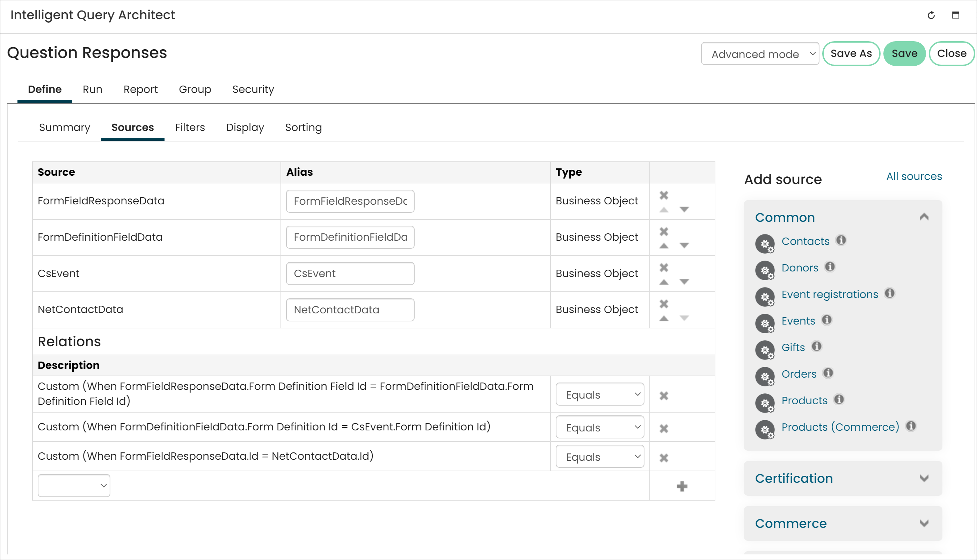
Task: Click the plus icon to add relation
Action: (682, 486)
